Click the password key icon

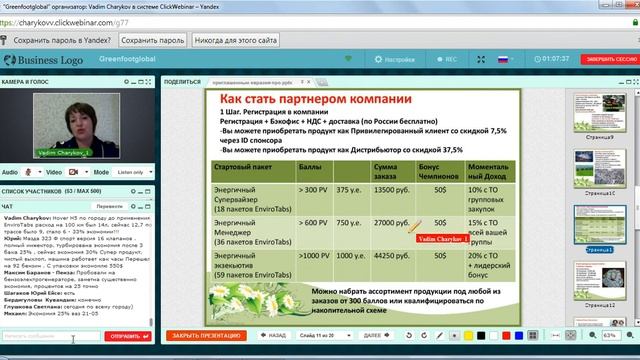coord(4,40)
